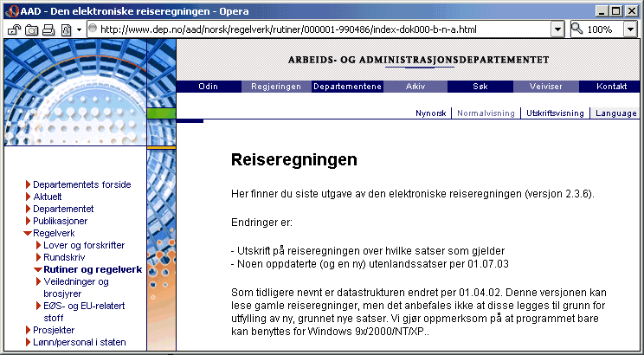Click the Language link

[x=616, y=113]
